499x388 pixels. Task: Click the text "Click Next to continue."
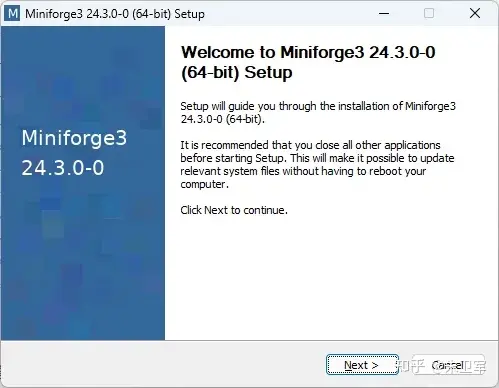pos(234,210)
